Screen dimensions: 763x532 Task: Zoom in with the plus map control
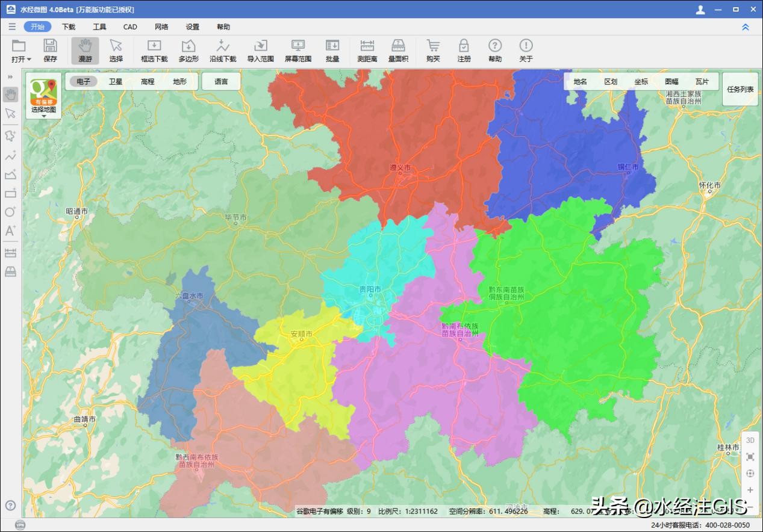click(750, 490)
